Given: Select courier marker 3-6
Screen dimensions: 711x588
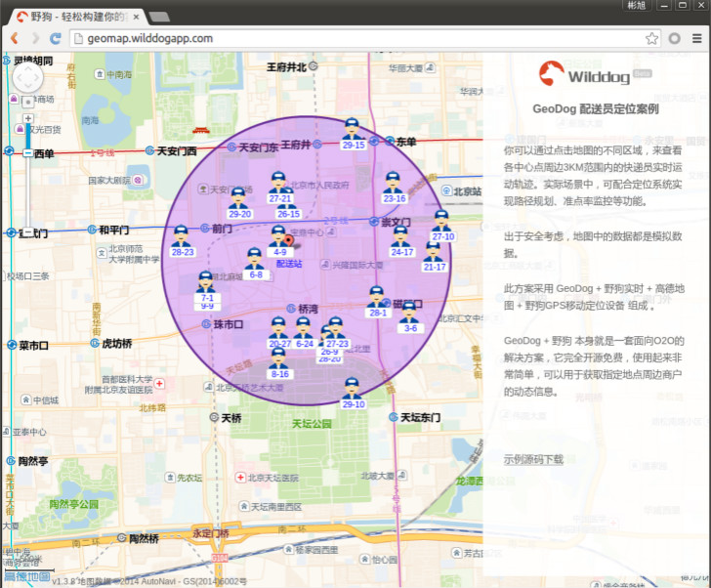Looking at the screenshot, I should [410, 317].
